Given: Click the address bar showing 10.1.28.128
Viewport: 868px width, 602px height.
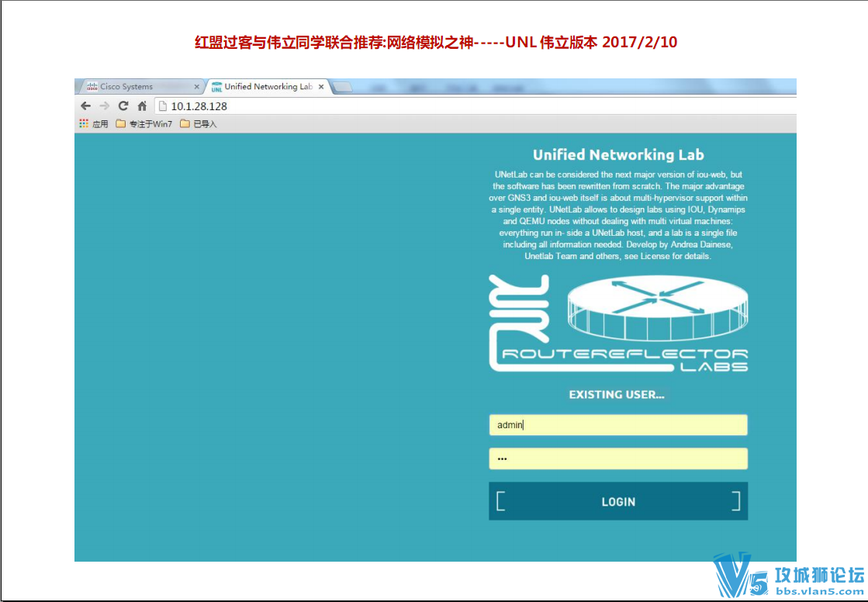Looking at the screenshot, I should pos(475,106).
